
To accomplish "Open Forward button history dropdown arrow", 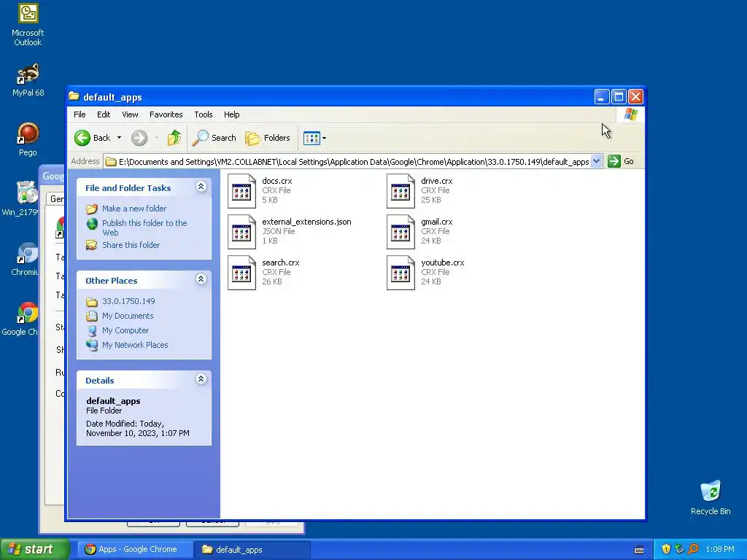I will (156, 138).
